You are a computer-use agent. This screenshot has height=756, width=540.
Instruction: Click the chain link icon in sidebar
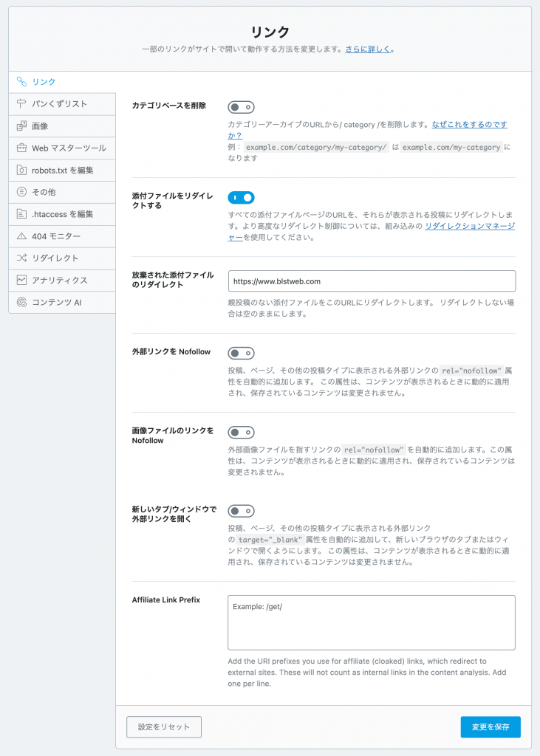21,81
